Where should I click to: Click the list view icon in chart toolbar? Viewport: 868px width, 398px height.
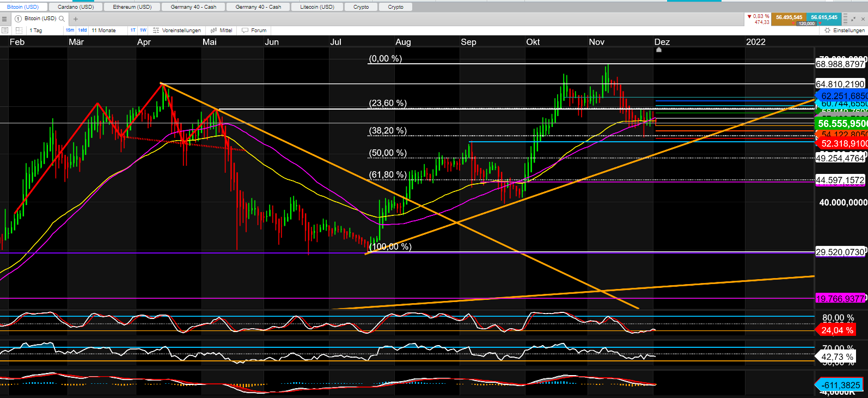click(5, 31)
